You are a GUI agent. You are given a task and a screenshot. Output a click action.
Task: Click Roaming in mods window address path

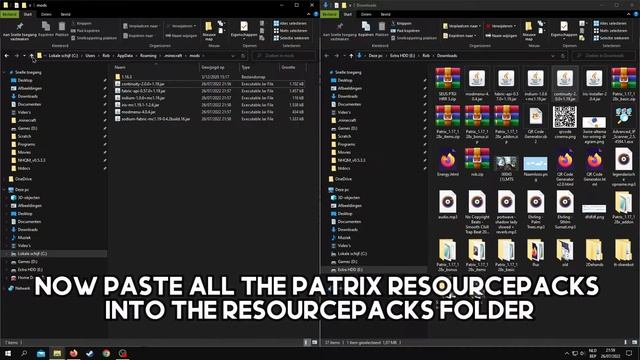[x=148, y=56]
